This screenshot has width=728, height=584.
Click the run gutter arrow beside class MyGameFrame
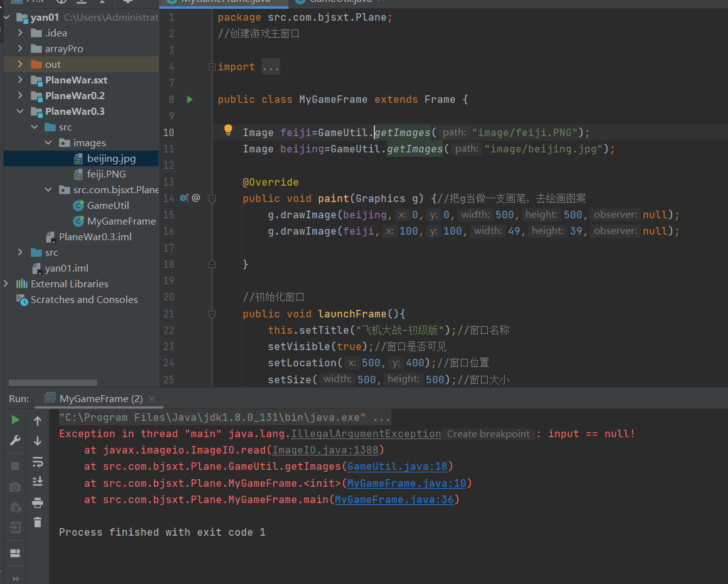190,99
